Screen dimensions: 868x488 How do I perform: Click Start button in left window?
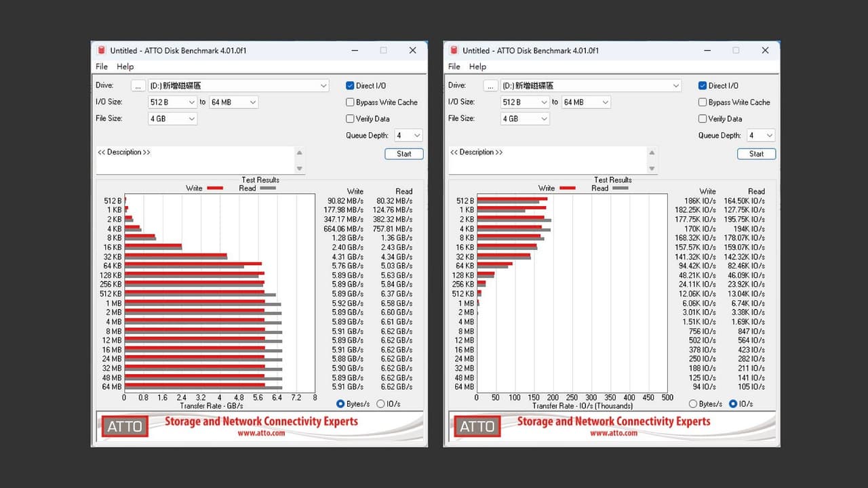point(404,154)
